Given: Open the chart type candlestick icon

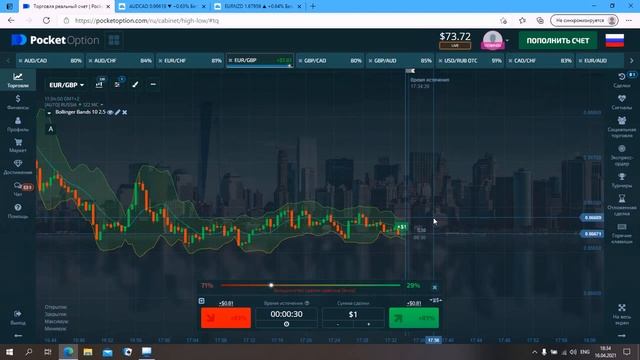Looking at the screenshot, I should pyautogui.click(x=99, y=84).
